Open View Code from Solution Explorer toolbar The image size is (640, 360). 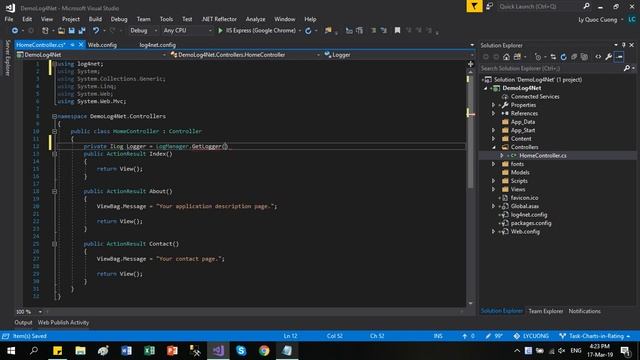[598, 57]
